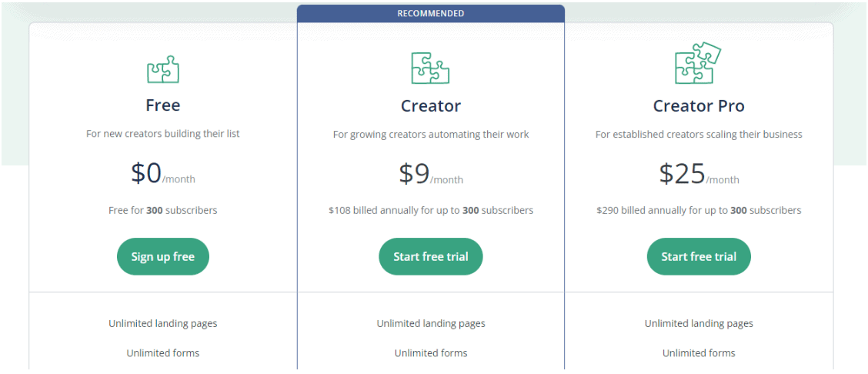This screenshot has width=868, height=374.
Task: Click the Free plan heading
Action: pyautogui.click(x=163, y=105)
